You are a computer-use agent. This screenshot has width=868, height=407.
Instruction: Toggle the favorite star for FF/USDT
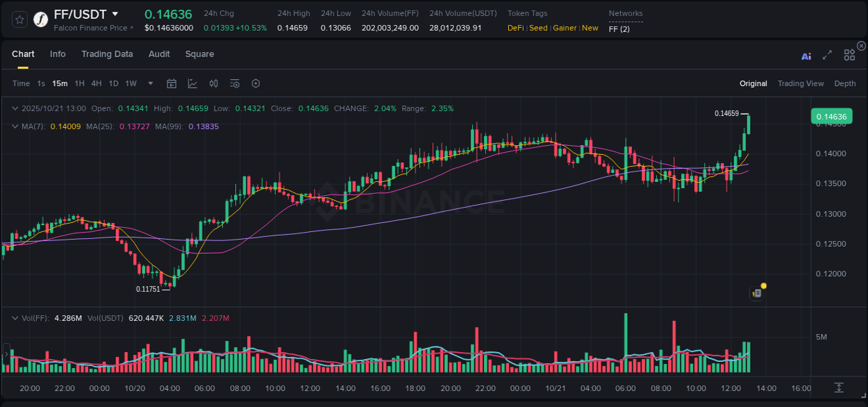19,19
